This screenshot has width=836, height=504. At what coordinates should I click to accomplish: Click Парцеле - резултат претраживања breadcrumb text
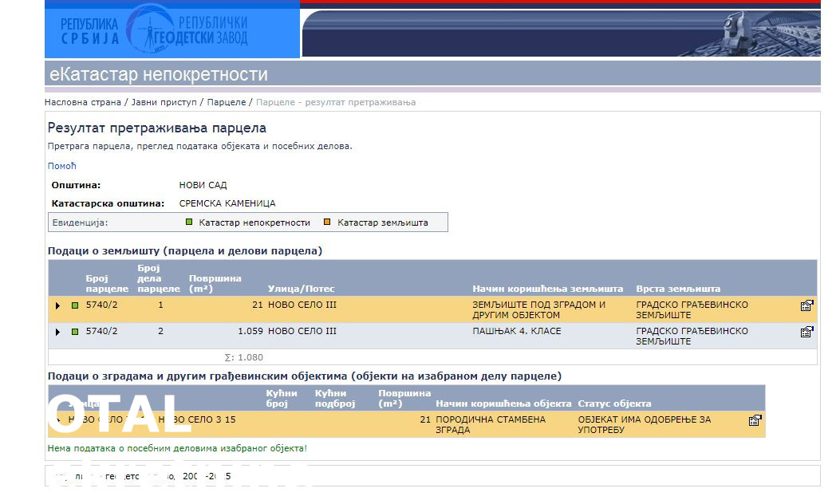336,102
